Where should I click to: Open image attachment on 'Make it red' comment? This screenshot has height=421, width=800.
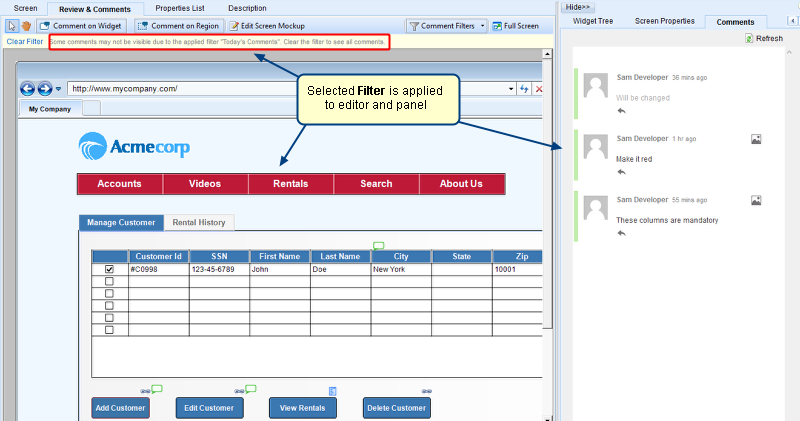point(757,139)
